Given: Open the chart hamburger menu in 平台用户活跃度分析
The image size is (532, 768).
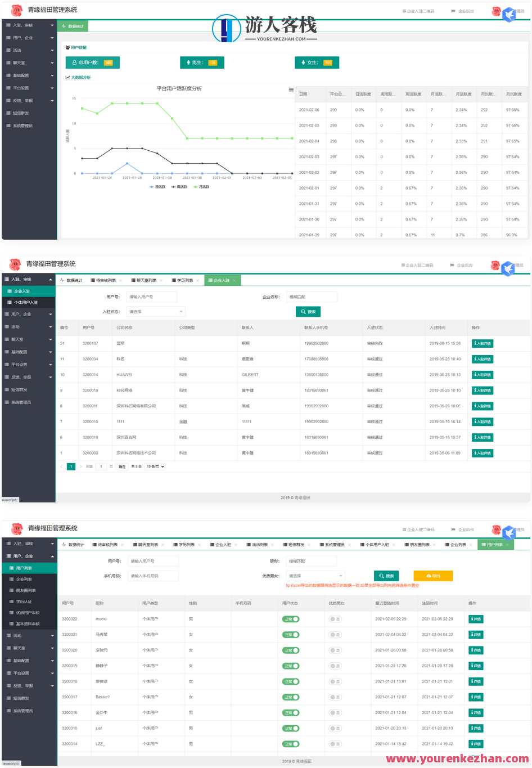Looking at the screenshot, I should [291, 89].
